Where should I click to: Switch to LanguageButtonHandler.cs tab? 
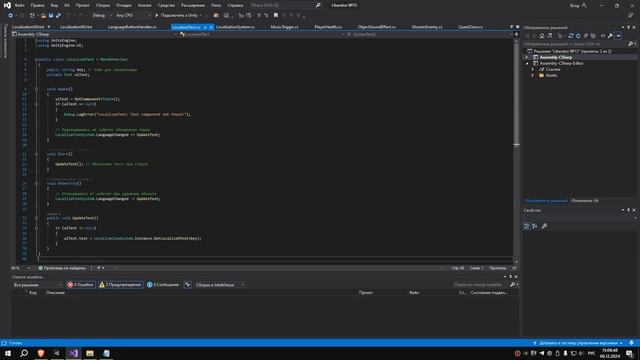(132, 27)
